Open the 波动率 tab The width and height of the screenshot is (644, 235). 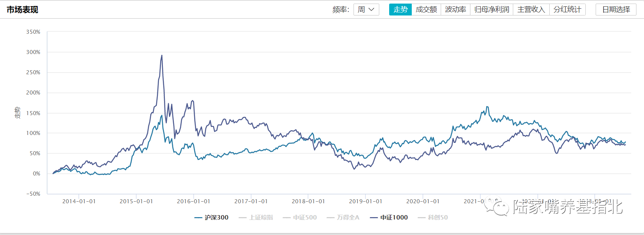point(455,10)
